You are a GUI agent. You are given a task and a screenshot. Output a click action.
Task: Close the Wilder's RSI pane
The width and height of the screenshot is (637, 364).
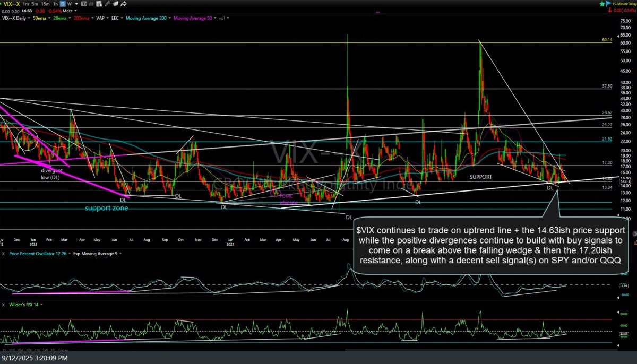(x=3, y=305)
